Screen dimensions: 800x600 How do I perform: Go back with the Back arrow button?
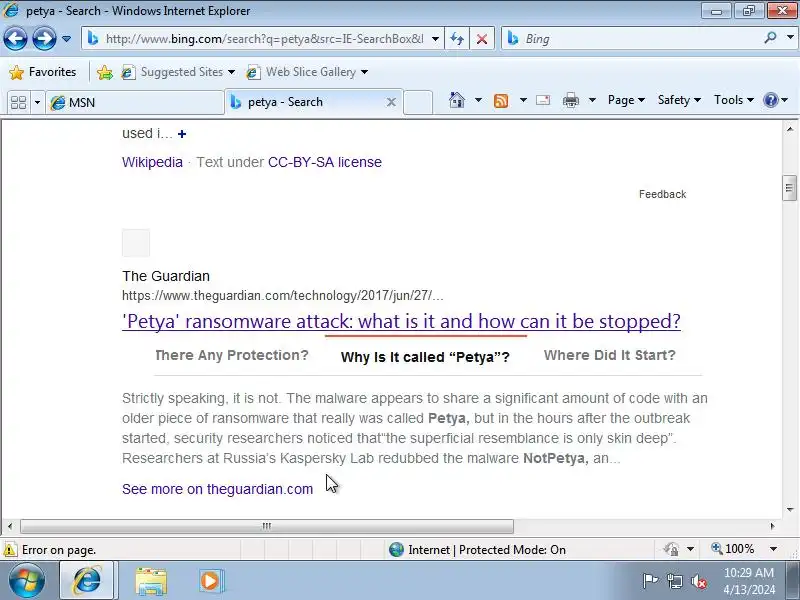tap(15, 38)
